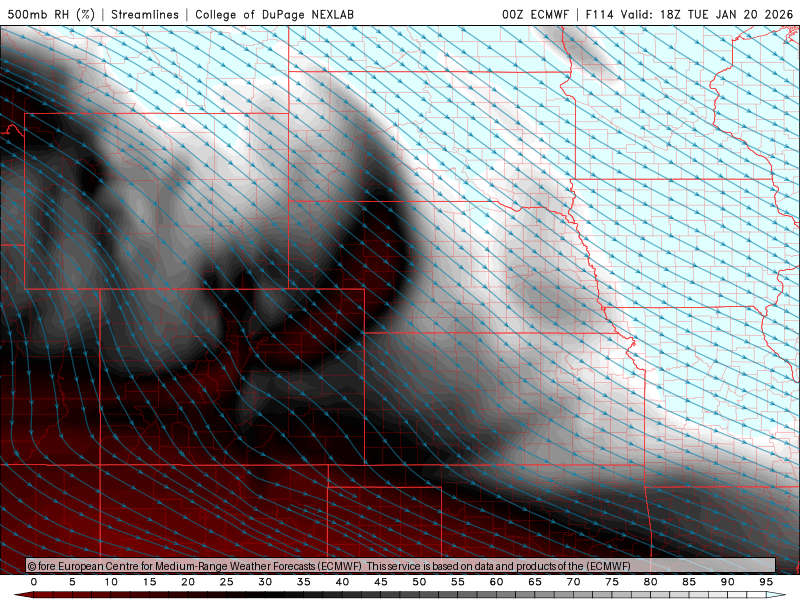Click the '80' colorbar label
Screen dimensions: 800x600
[x=651, y=582]
